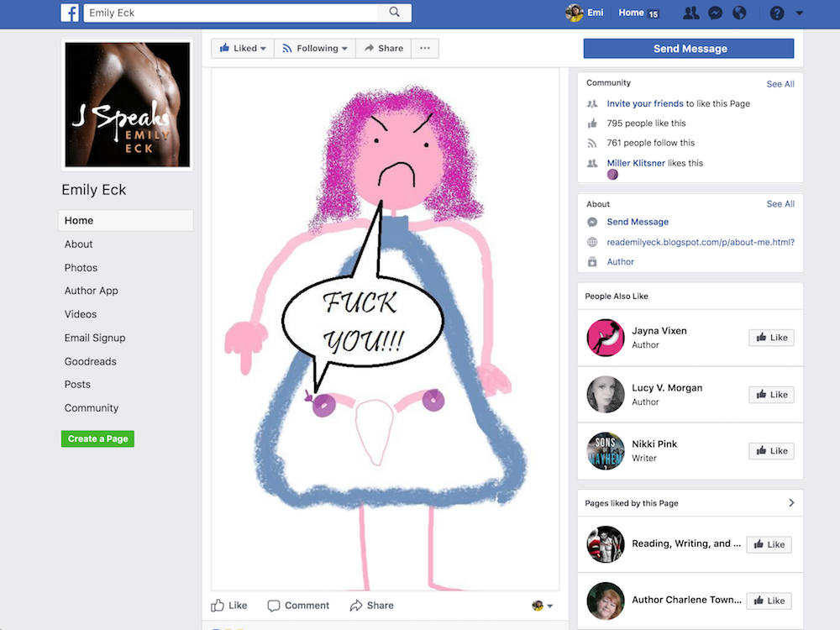Viewport: 840px width, 630px height.
Task: Click Comment below the post
Action: coord(298,606)
